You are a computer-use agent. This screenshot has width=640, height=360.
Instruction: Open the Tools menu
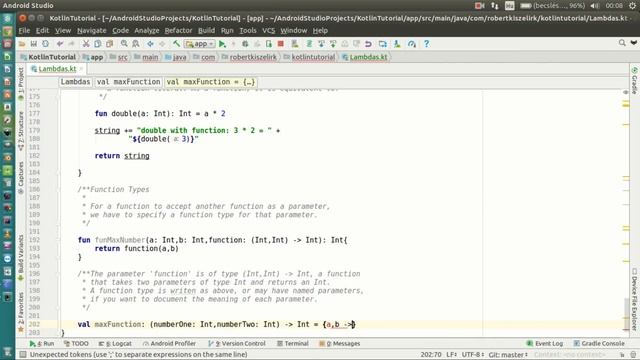(247, 31)
